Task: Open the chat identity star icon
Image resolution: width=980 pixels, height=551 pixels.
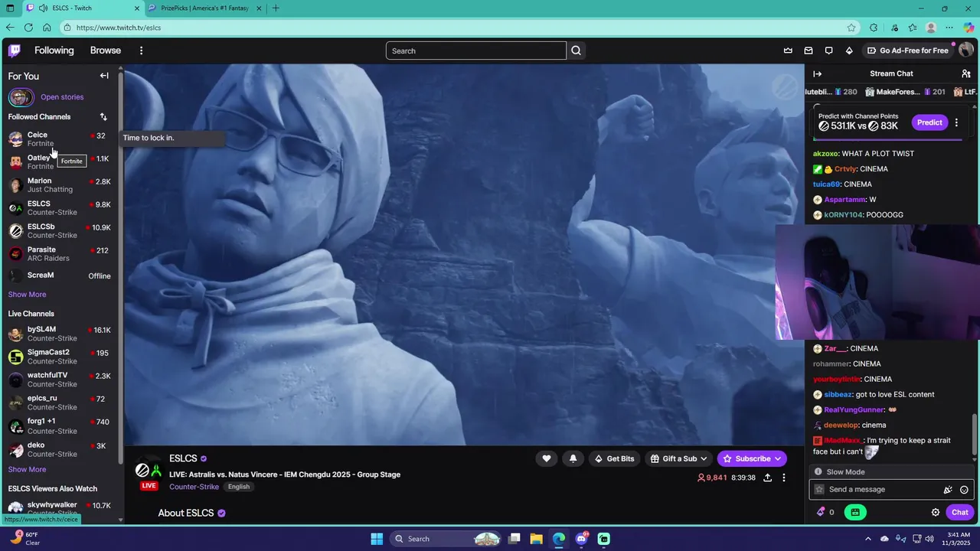Action: pos(819,490)
